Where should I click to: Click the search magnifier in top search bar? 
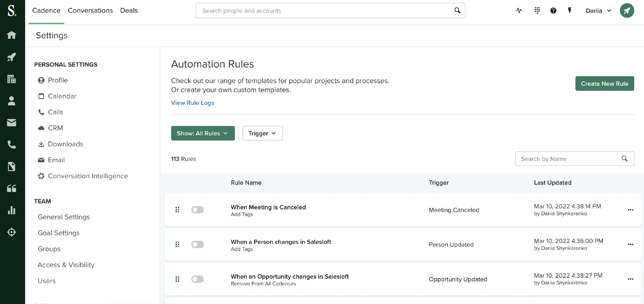tap(457, 10)
